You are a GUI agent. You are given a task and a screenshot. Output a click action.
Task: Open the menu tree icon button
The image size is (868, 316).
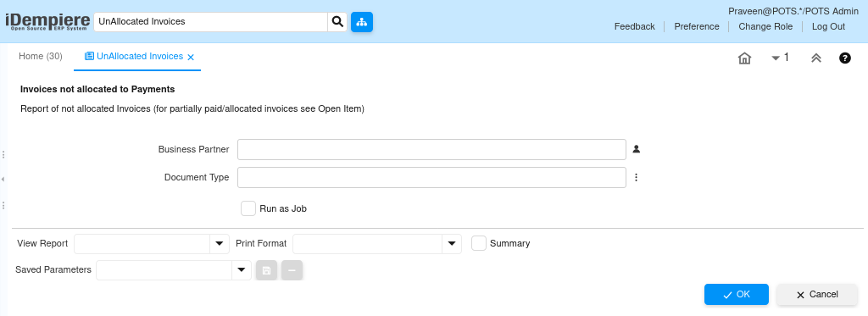coord(362,22)
